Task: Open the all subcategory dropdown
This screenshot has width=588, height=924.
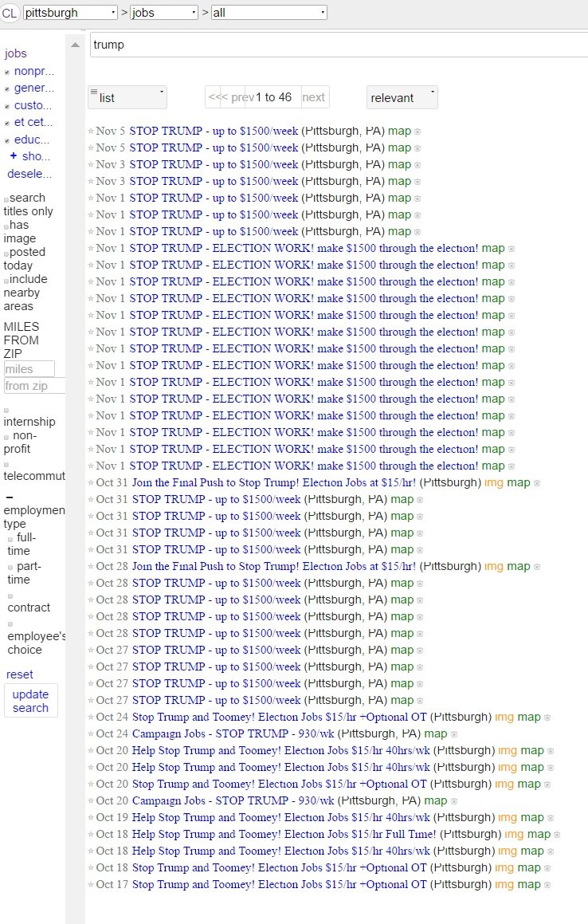Action: [269, 13]
